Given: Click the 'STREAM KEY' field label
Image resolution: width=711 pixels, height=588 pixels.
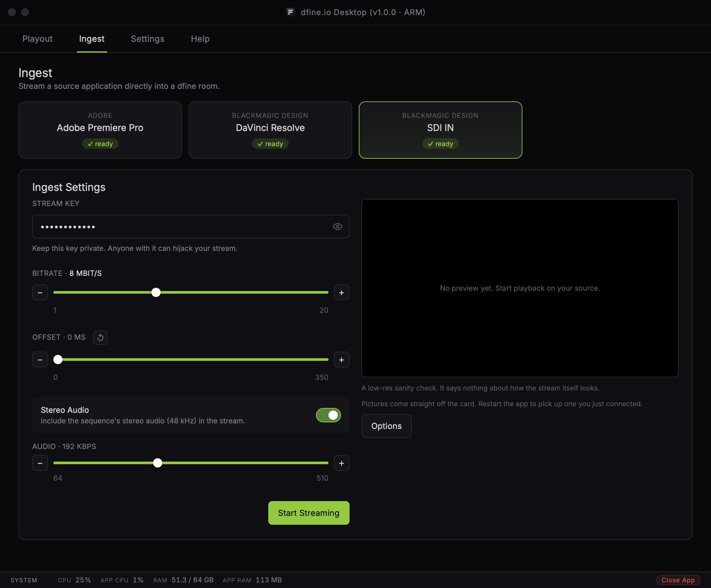Looking at the screenshot, I should [x=56, y=203].
